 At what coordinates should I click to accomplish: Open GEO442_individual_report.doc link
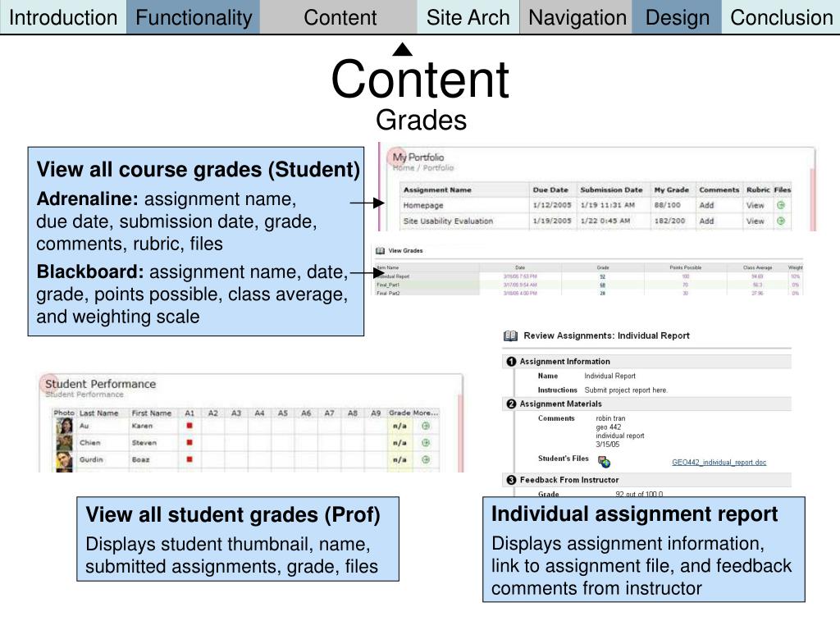click(719, 463)
